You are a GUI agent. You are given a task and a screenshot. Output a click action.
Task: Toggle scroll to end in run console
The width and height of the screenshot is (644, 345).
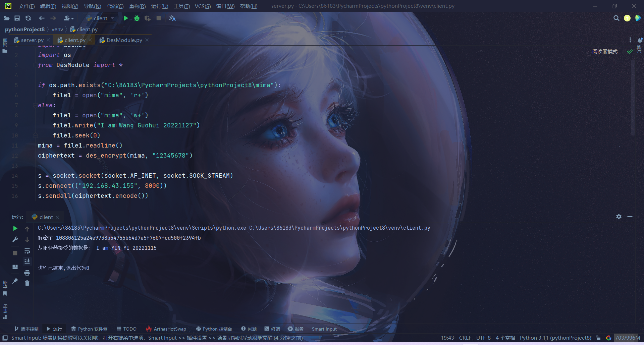(x=27, y=262)
